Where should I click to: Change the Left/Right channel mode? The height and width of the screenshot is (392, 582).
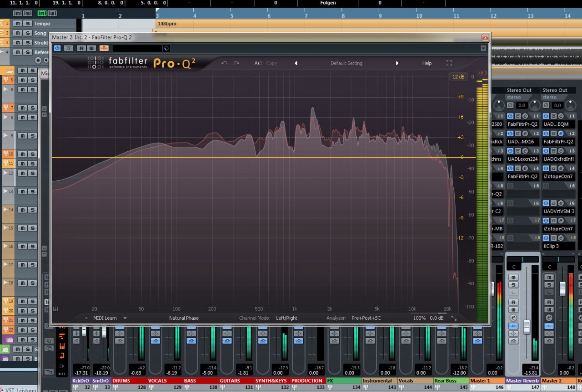(286, 318)
